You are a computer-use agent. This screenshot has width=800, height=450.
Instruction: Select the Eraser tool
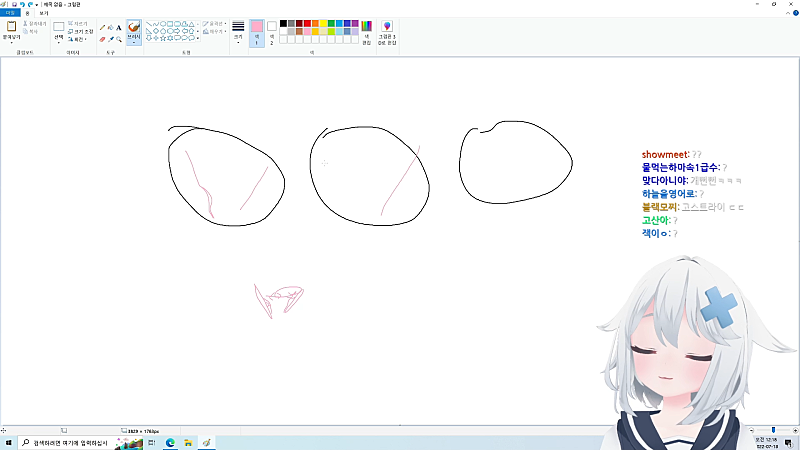(x=102, y=39)
